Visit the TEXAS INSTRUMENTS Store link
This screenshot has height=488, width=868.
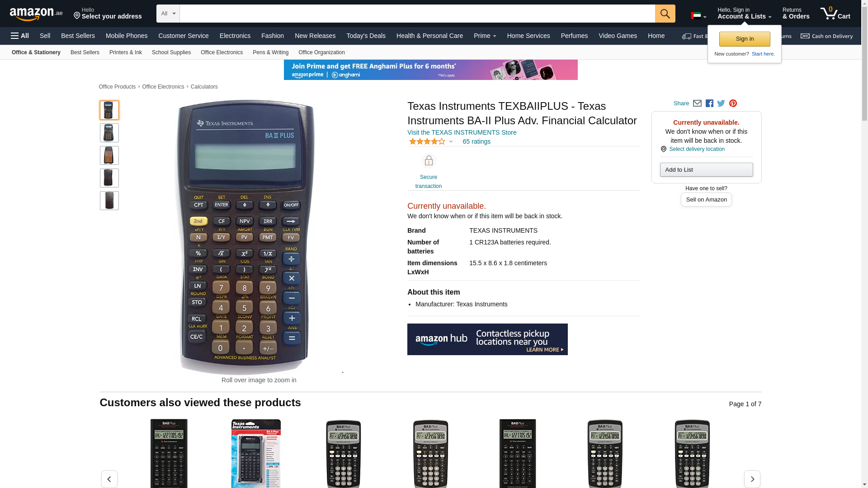pyautogui.click(x=462, y=132)
